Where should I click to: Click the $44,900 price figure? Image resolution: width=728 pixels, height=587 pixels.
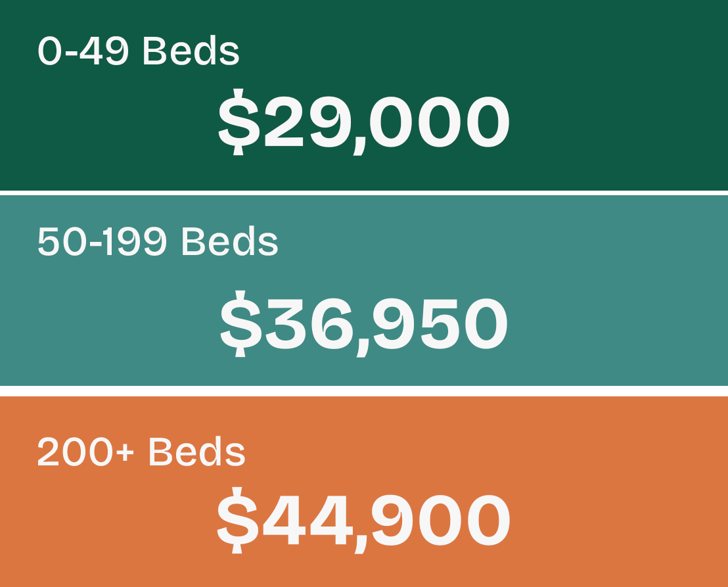364,520
